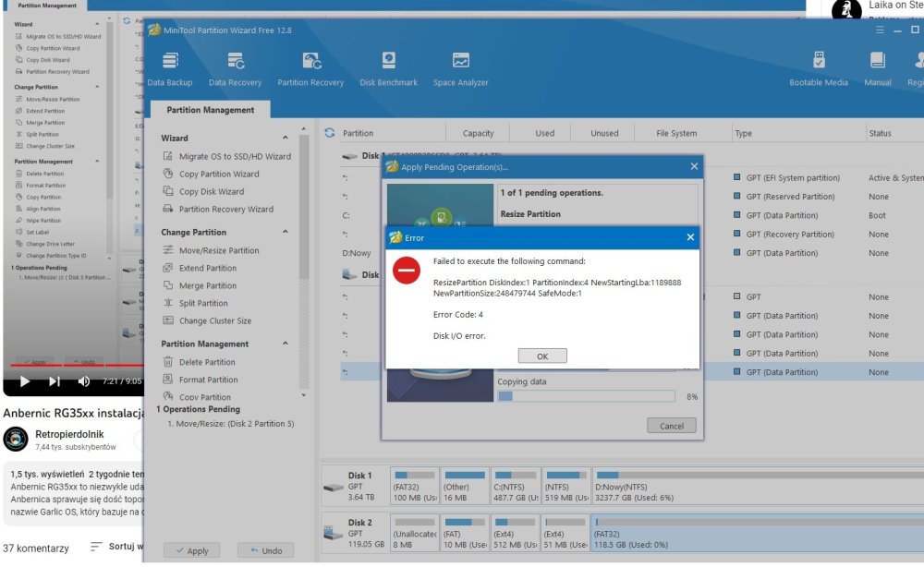Select the (FAT32) 118.5 GB block on Disk 2
This screenshot has width=924, height=567.
759,533
